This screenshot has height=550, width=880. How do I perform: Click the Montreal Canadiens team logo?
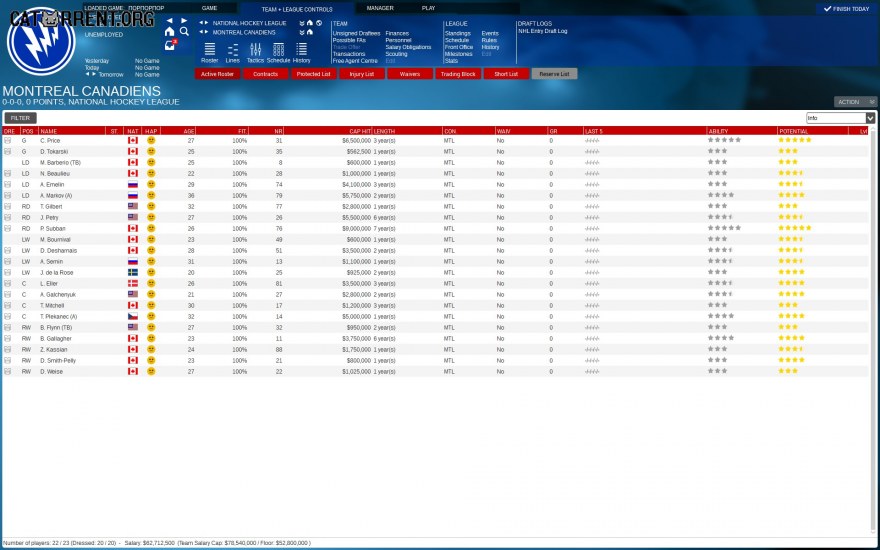(x=41, y=42)
